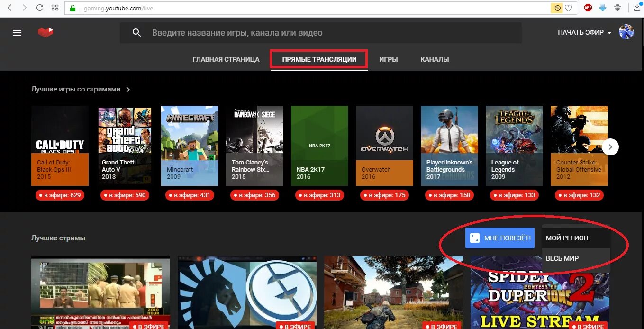Click в эфире: 313 live badge

pos(319,195)
